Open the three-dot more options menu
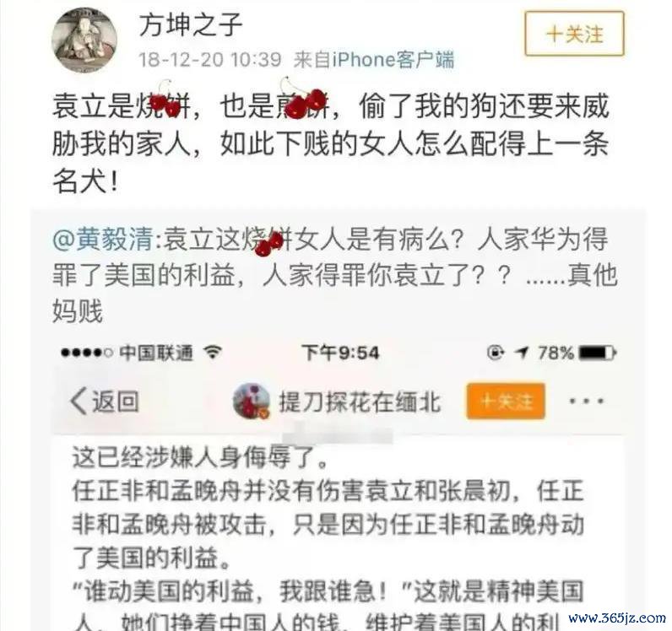The height and width of the screenshot is (631, 672). (x=586, y=402)
